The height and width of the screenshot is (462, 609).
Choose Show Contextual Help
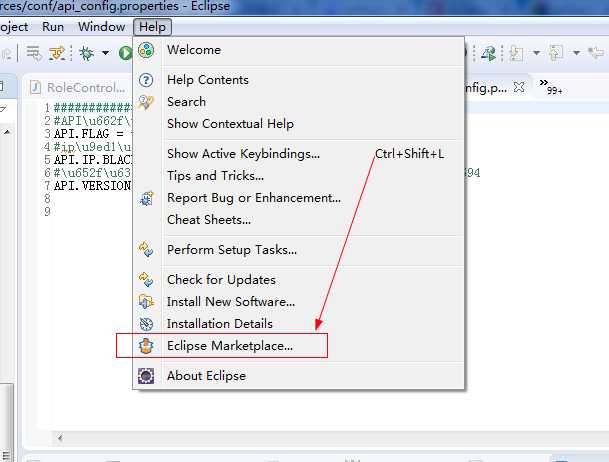(298, 124)
